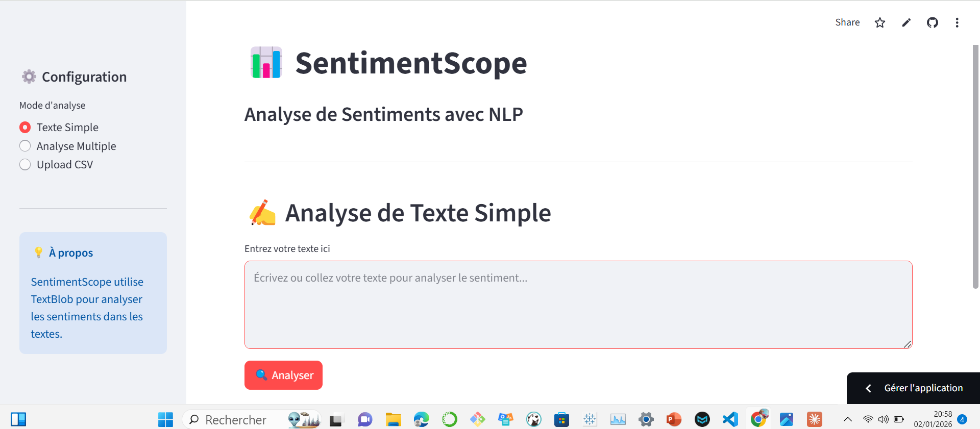Focus the sentiment text input area
Screen dimensions: 980x429
click(578, 305)
